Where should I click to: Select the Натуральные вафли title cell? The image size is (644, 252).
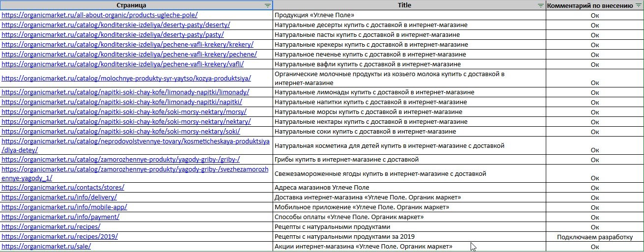409,64
